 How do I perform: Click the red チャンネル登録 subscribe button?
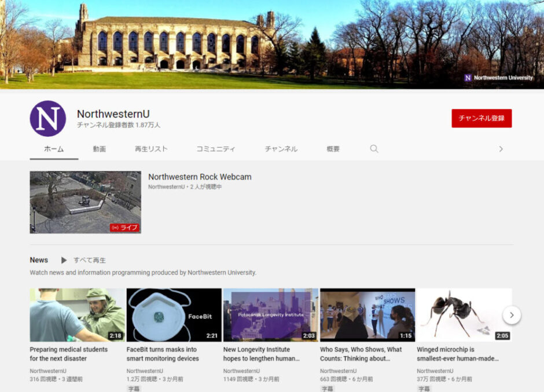481,118
